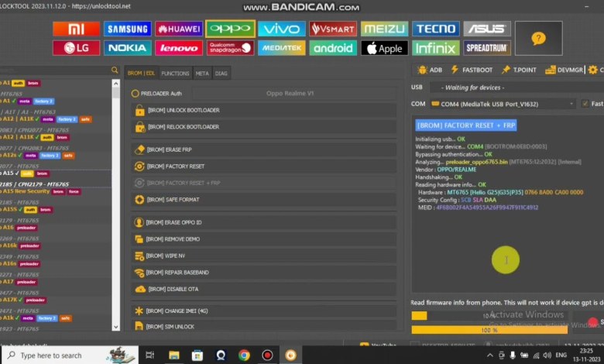Viewport: 604px width, 364px height.
Task: Click the Oppo Realme V1 field
Action: [x=294, y=93]
